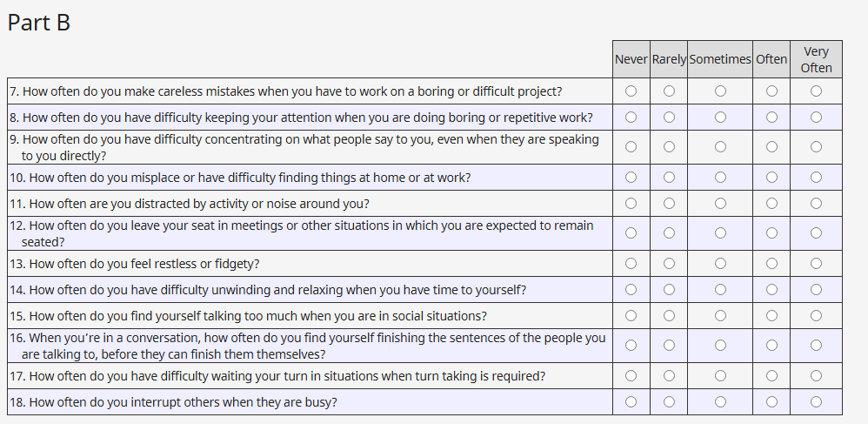
Task: Choose Very Often for question 15 talking too much
Action: pyautogui.click(x=816, y=315)
